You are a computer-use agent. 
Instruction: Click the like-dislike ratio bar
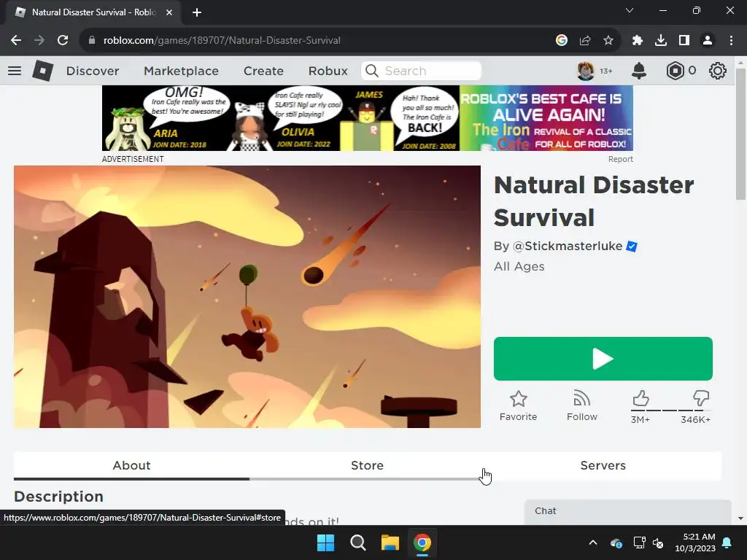tap(671, 410)
